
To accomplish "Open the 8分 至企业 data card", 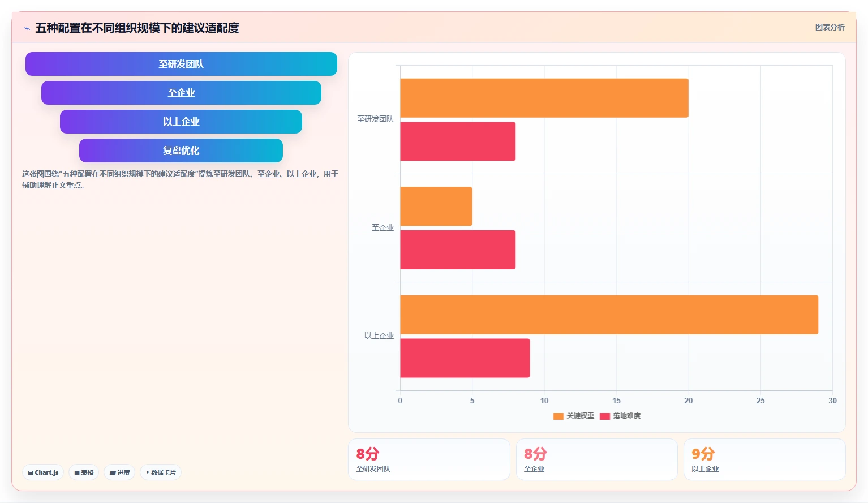I will (x=597, y=459).
